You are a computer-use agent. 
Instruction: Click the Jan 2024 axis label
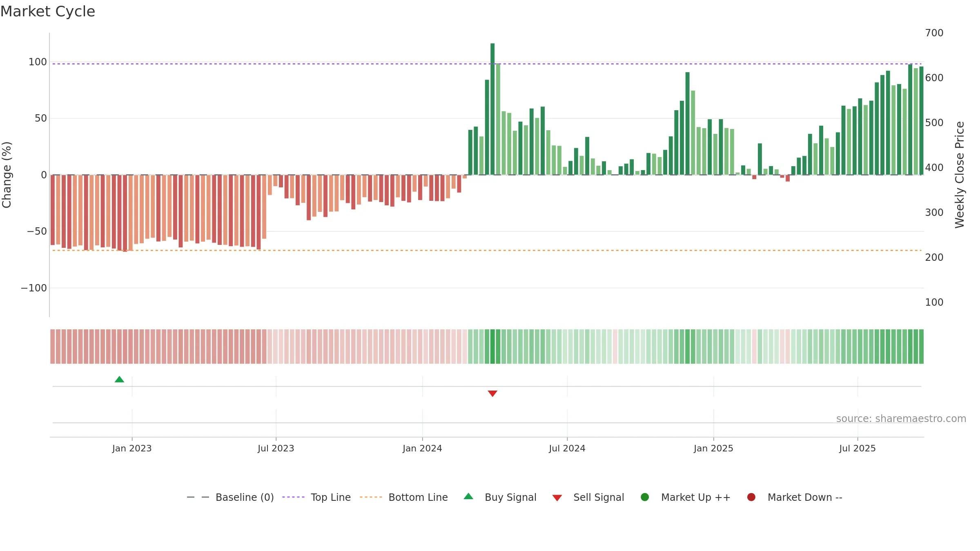tap(422, 449)
